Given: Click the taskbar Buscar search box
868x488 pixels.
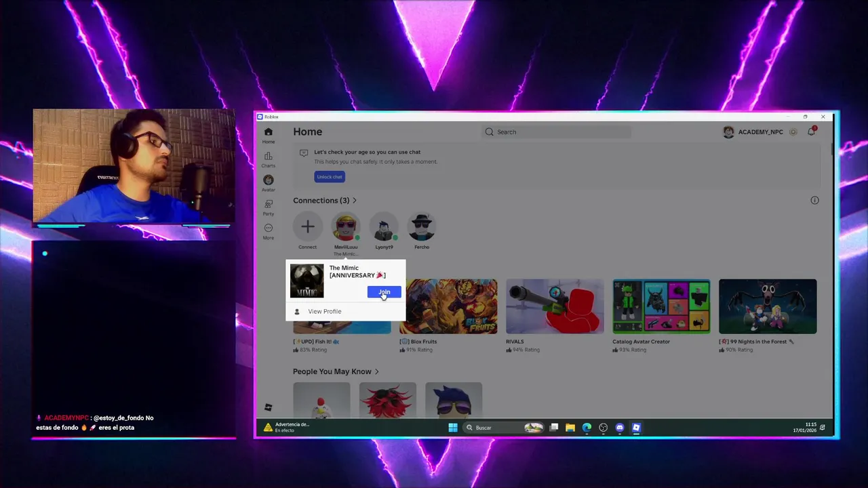Looking at the screenshot, I should [x=505, y=428].
